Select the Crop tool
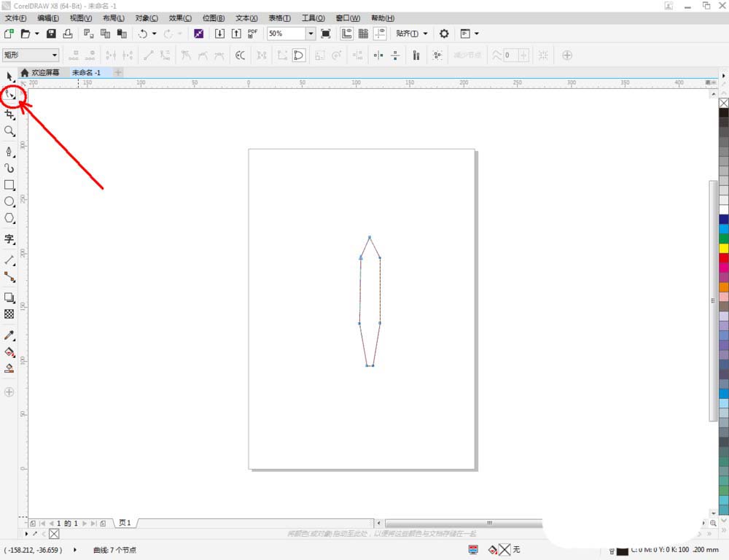729x560 pixels. point(9,114)
